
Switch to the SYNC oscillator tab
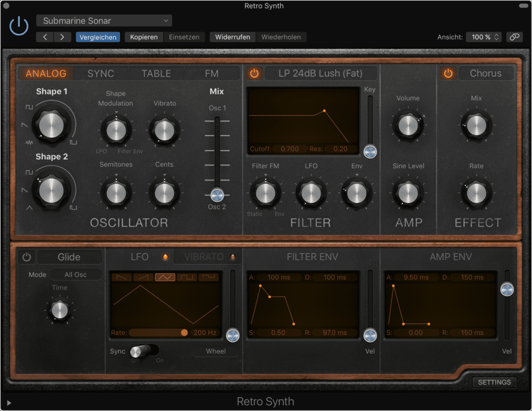click(101, 73)
